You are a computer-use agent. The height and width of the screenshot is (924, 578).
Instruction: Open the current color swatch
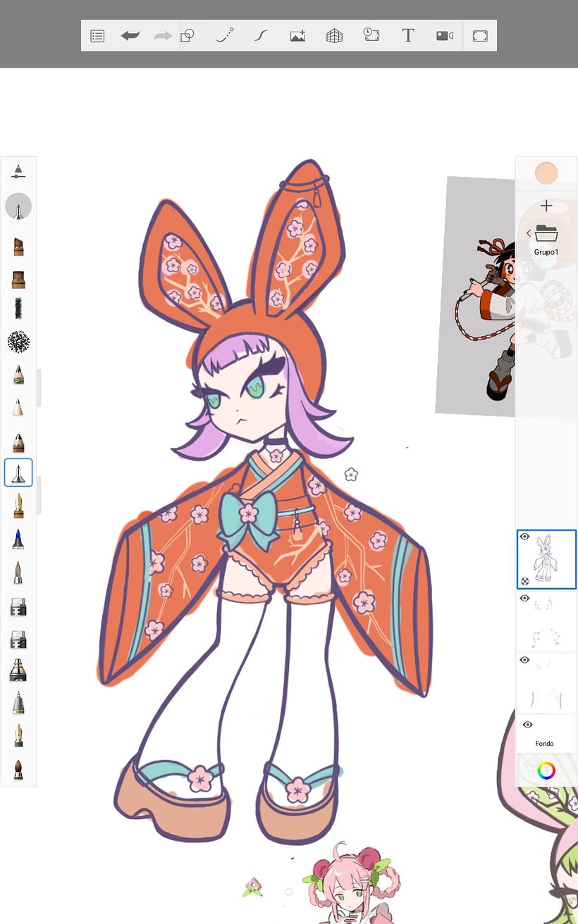(546, 173)
